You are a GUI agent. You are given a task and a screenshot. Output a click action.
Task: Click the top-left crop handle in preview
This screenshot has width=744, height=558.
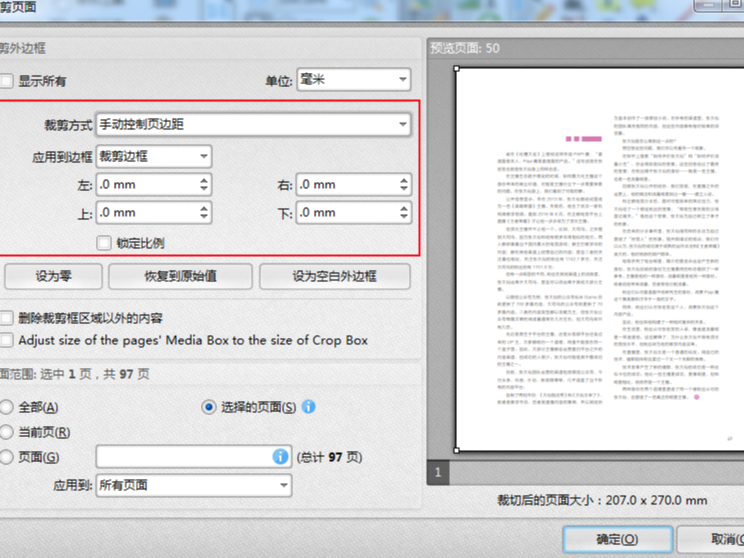click(x=456, y=69)
